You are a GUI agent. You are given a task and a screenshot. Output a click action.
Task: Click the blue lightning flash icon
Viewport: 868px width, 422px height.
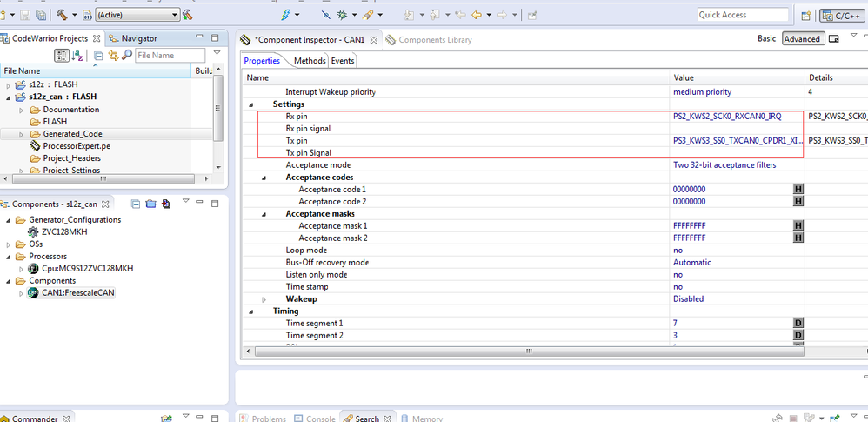pos(286,15)
